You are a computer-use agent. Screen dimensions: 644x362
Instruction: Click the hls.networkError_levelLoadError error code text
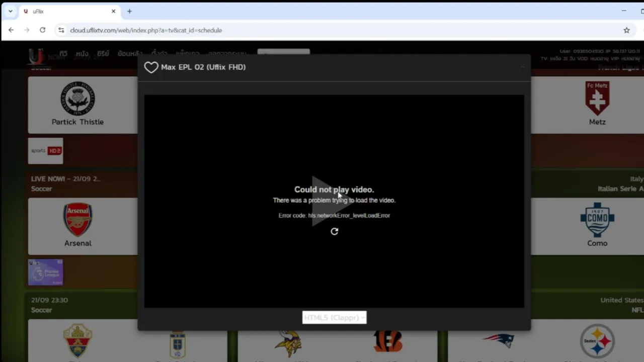[x=349, y=215]
